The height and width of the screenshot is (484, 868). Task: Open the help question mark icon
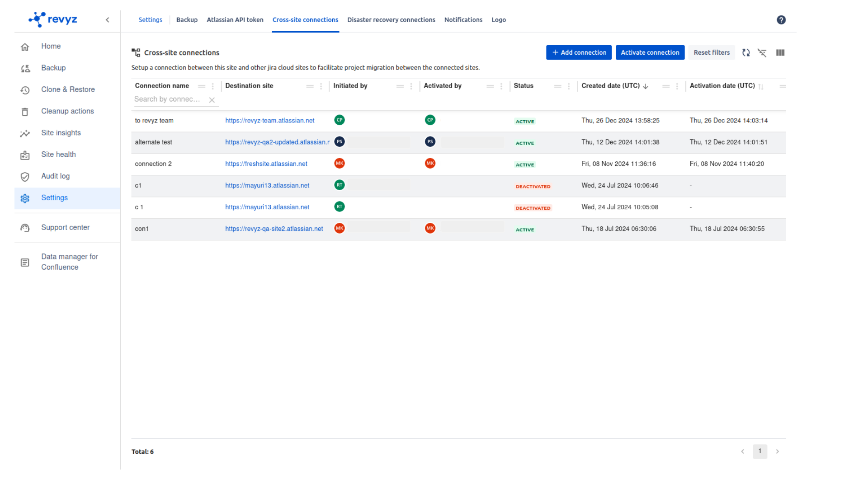tap(781, 20)
